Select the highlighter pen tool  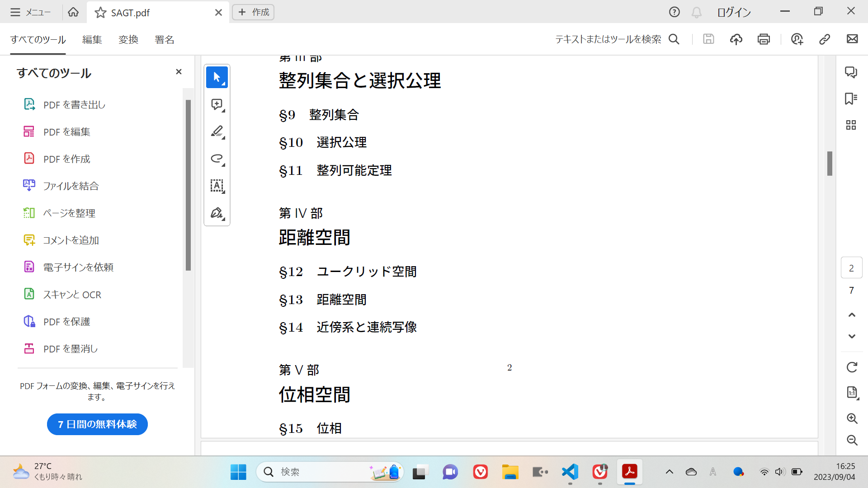click(x=217, y=131)
